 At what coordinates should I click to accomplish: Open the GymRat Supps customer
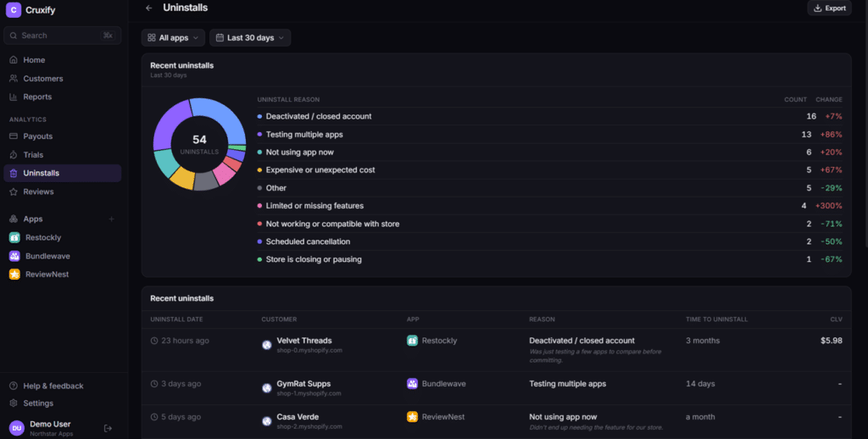coord(304,384)
